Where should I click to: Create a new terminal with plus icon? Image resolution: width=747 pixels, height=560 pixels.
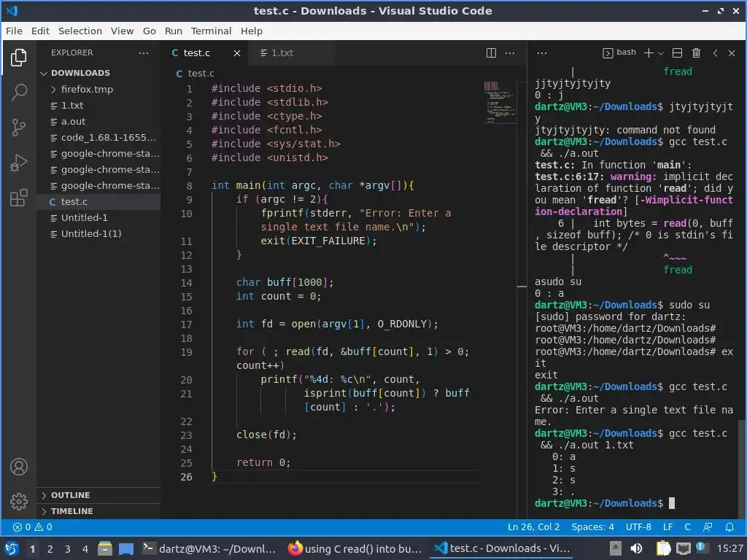click(649, 52)
